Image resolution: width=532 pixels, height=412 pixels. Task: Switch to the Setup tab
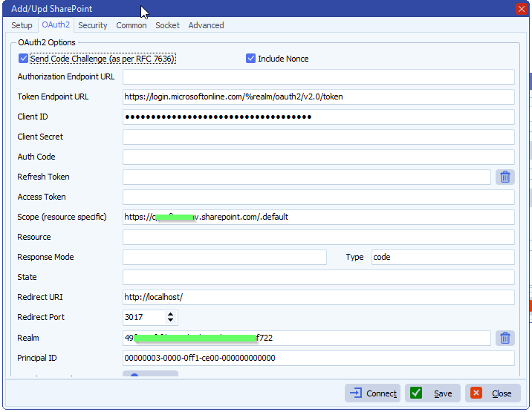click(x=22, y=25)
